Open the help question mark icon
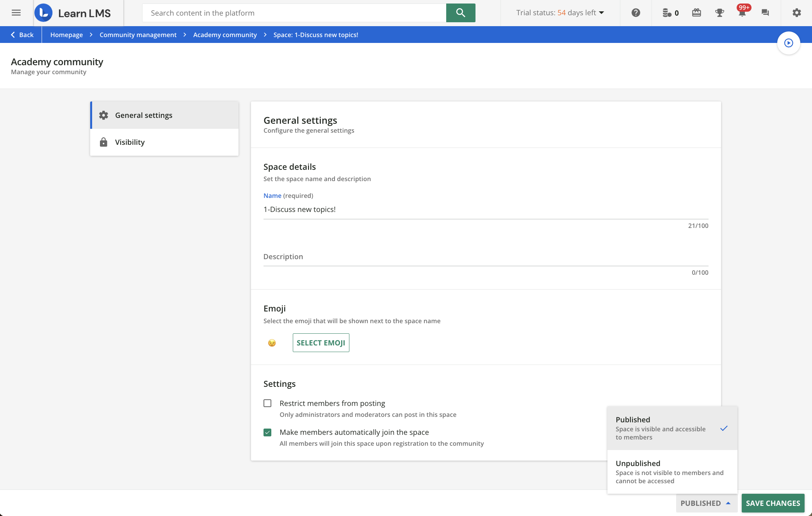The image size is (812, 516). tap(636, 13)
